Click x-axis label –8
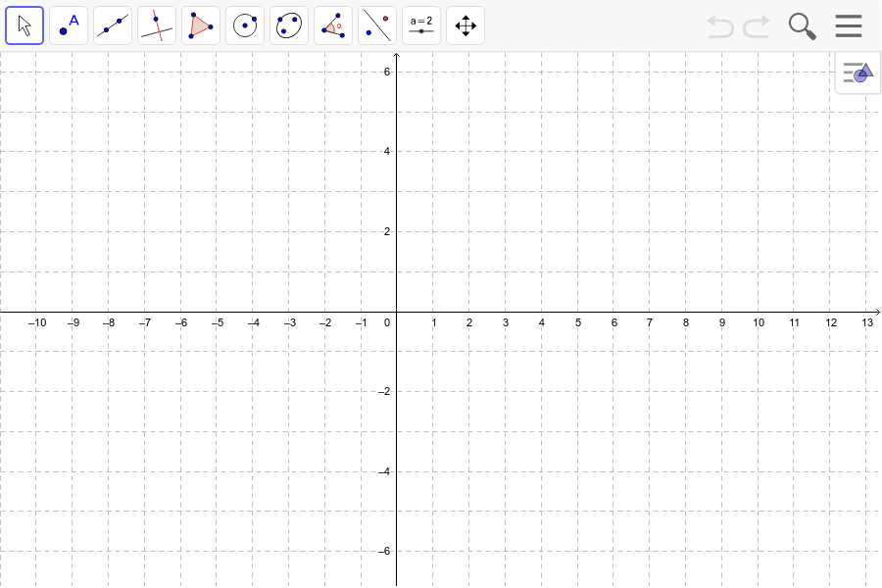882x588 pixels. (x=109, y=323)
